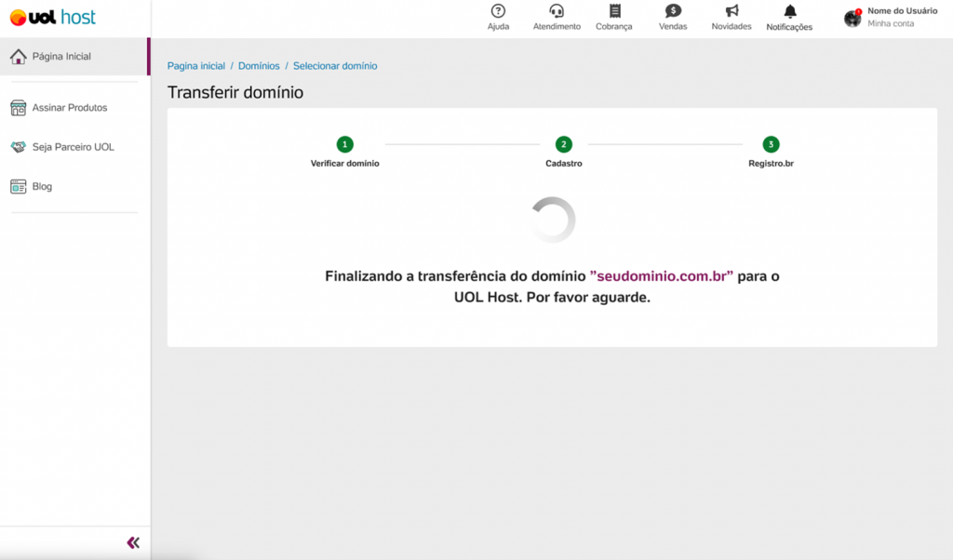Click the Novidades megaphone icon
This screenshot has height=560, width=953.
732,11
